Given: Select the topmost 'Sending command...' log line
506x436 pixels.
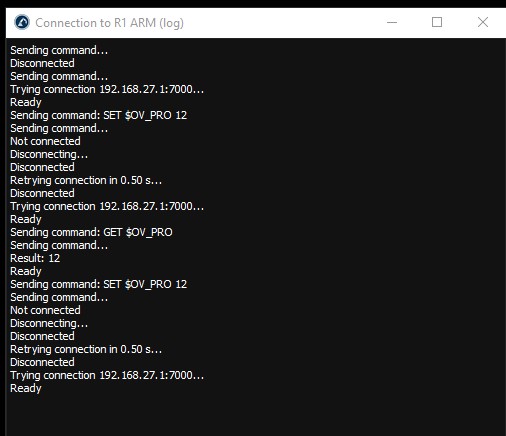Looking at the screenshot, I should 59,50.
